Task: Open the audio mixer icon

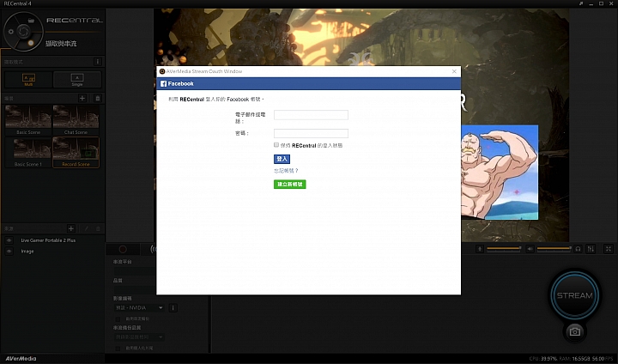Action: click(591, 249)
